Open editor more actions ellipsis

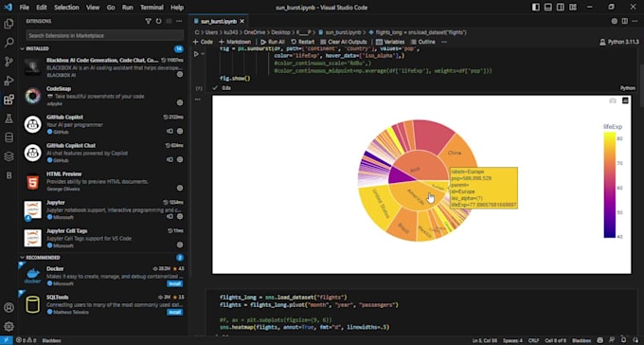click(635, 21)
